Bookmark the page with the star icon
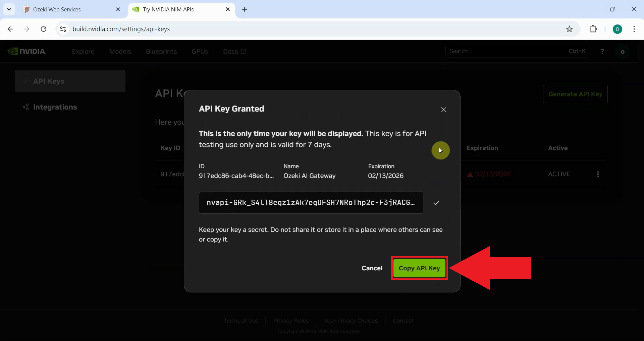Screen dimensions: 644x341 (x=570, y=29)
